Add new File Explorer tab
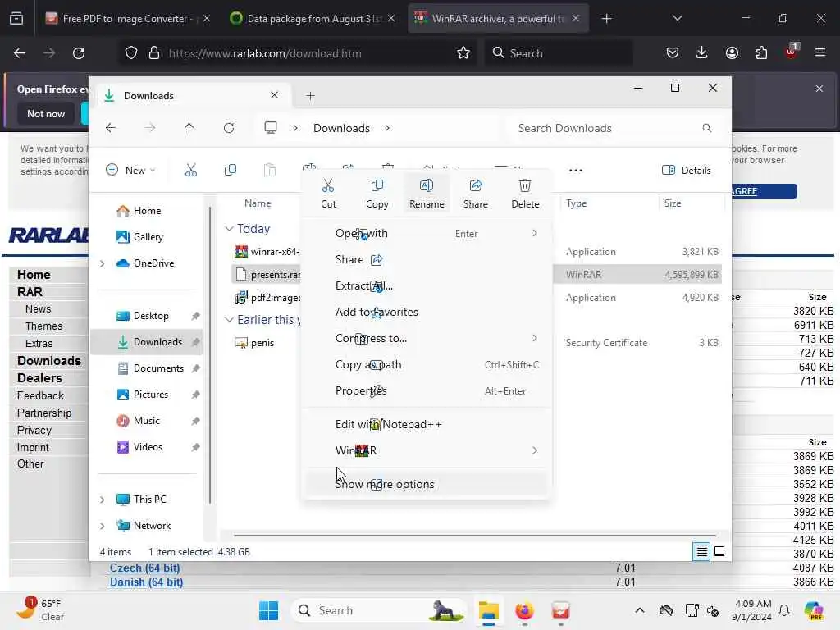Image resolution: width=840 pixels, height=630 pixels. (x=310, y=96)
